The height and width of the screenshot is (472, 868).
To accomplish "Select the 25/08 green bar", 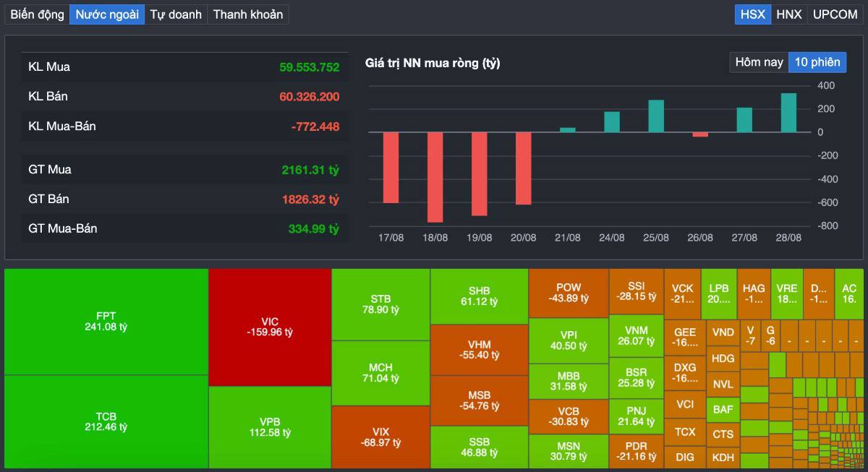I will (x=656, y=116).
